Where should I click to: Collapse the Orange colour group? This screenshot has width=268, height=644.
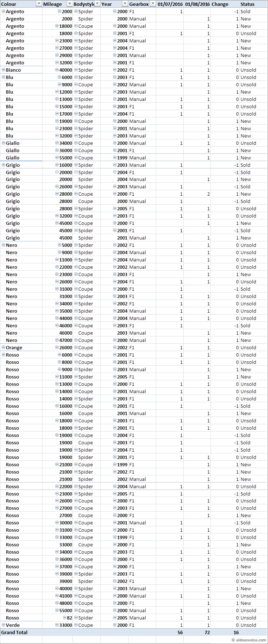tap(4, 347)
